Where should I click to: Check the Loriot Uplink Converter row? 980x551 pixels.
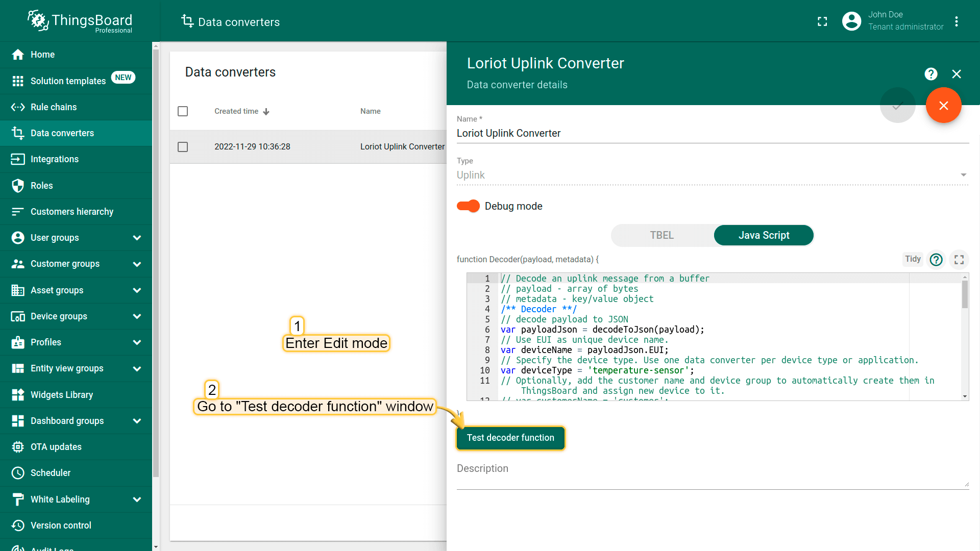click(183, 147)
